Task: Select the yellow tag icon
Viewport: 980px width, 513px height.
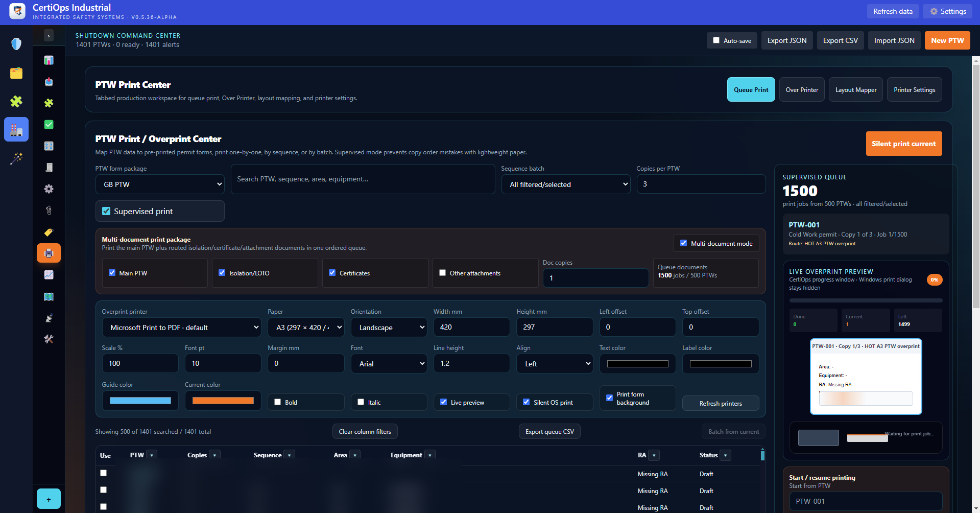Action: pos(49,232)
